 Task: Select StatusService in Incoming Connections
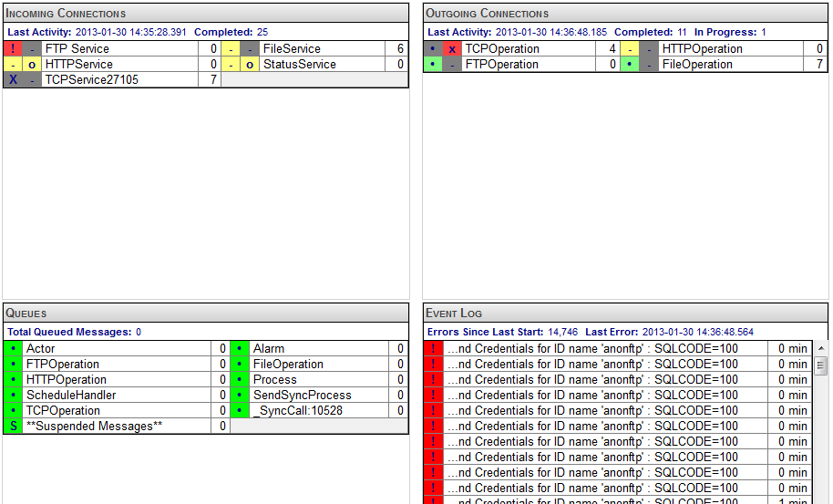pos(299,65)
